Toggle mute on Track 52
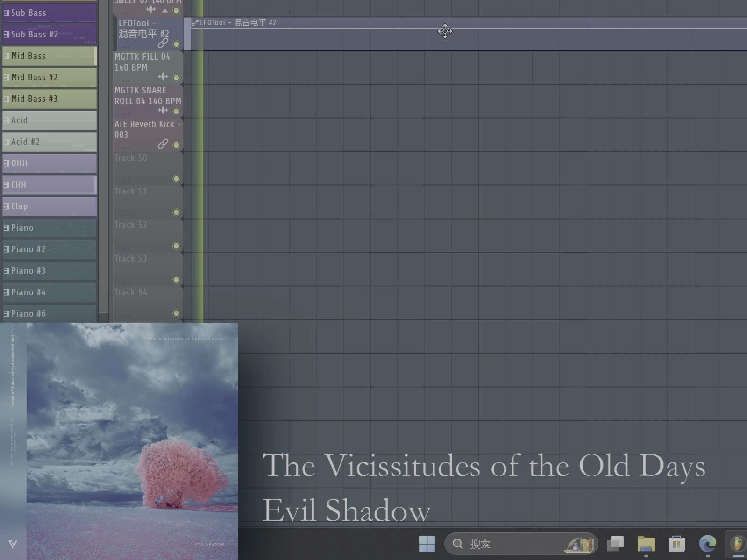The width and height of the screenshot is (747, 560). [x=176, y=246]
